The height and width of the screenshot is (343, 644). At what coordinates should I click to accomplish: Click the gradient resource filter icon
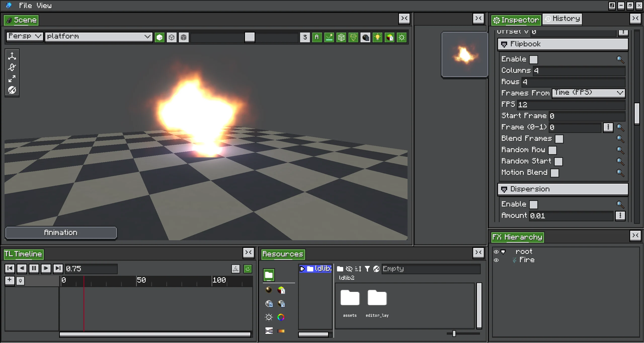tap(281, 331)
